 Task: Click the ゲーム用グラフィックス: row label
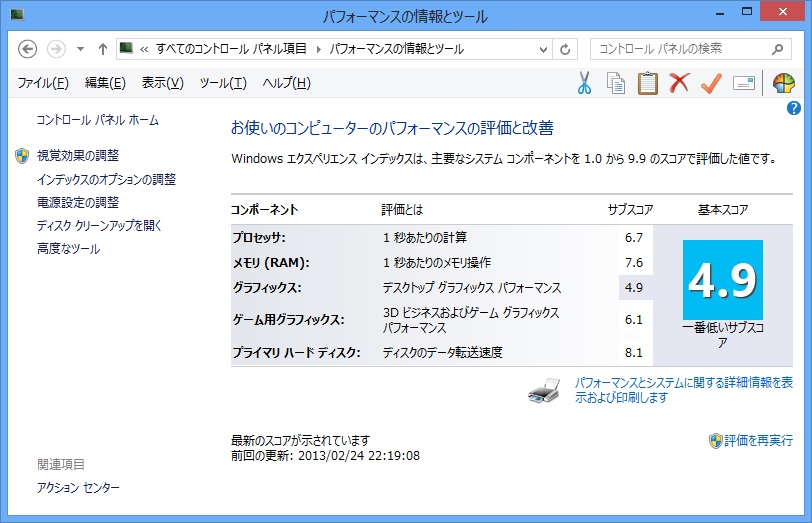pos(288,319)
